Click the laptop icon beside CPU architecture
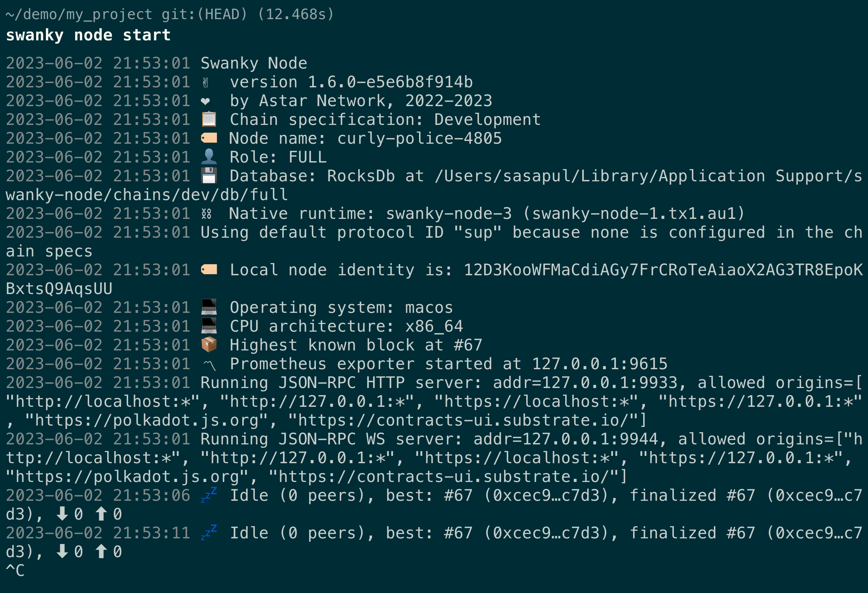The width and height of the screenshot is (868, 593). point(209,326)
